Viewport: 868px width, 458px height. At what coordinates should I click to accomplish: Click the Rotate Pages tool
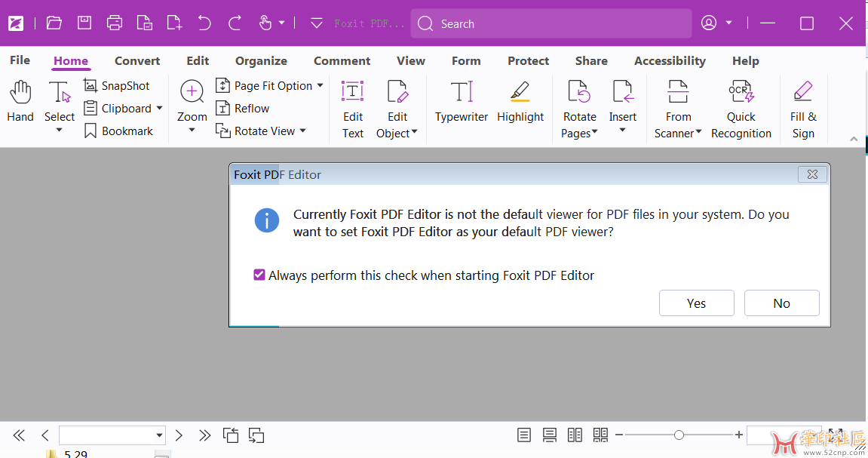(x=580, y=109)
